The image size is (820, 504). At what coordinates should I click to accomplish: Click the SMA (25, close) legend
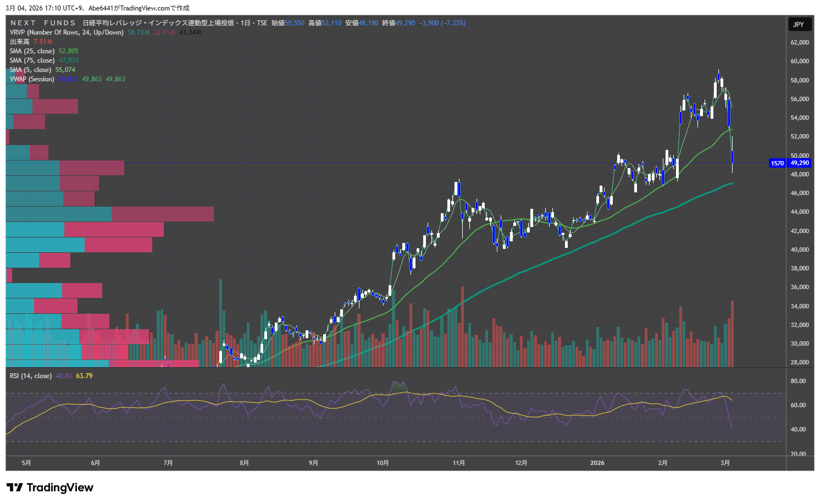[x=32, y=51]
